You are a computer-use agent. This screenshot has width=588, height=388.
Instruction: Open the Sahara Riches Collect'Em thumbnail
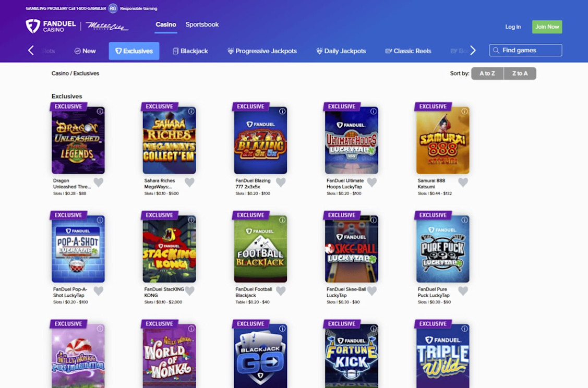point(169,140)
